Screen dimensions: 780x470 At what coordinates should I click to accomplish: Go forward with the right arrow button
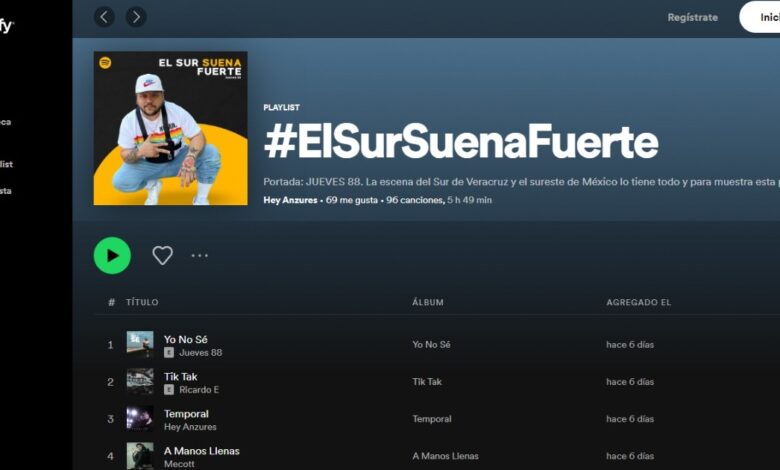point(136,17)
